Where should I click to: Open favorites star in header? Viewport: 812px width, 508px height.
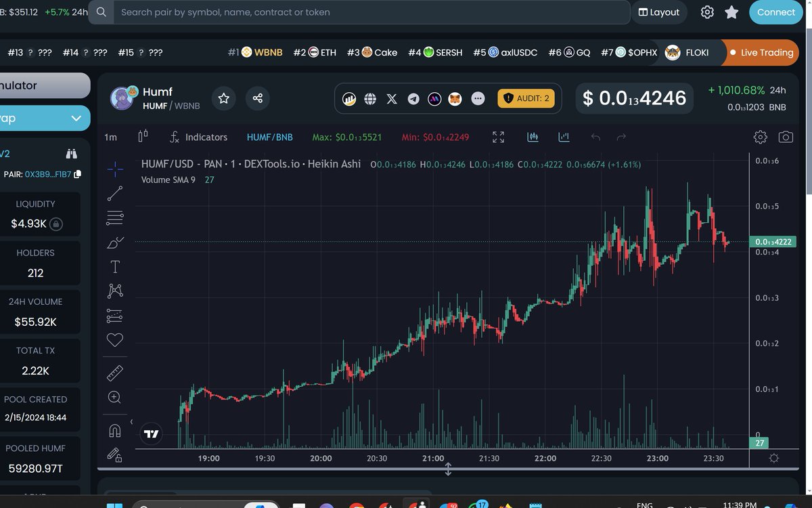pyautogui.click(x=731, y=12)
